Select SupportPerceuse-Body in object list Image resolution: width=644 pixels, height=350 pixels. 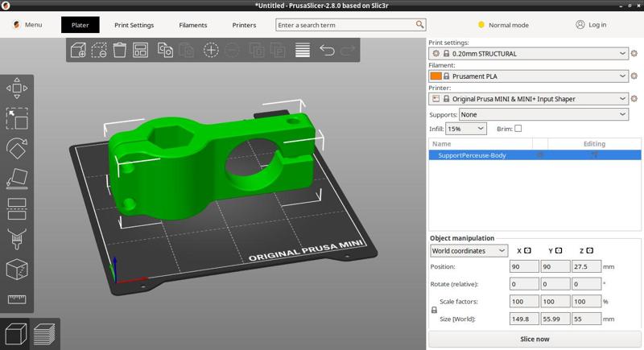535,154
